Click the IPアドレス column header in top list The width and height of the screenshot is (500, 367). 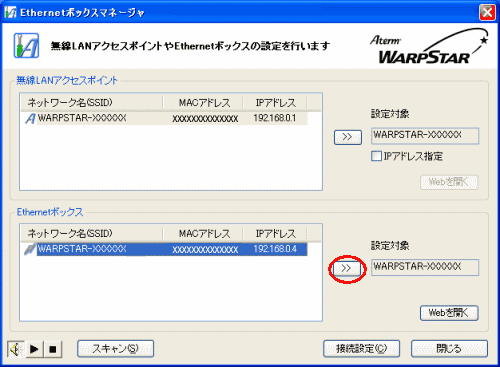pos(275,103)
